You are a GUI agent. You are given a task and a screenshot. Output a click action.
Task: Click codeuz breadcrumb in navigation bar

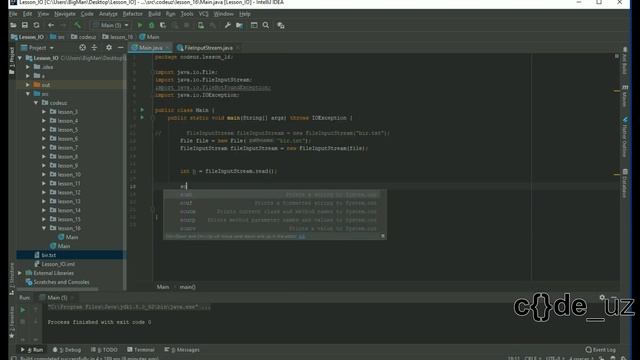[x=83, y=37]
